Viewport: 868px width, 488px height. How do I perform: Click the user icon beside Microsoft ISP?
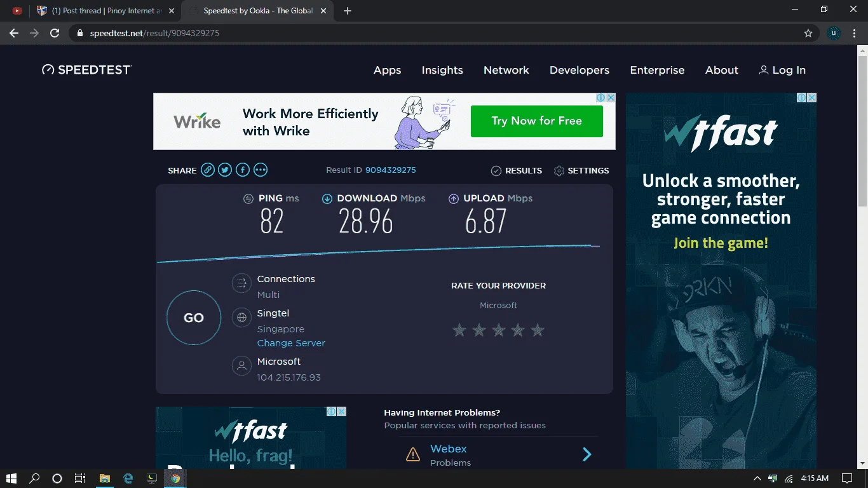coord(241,366)
